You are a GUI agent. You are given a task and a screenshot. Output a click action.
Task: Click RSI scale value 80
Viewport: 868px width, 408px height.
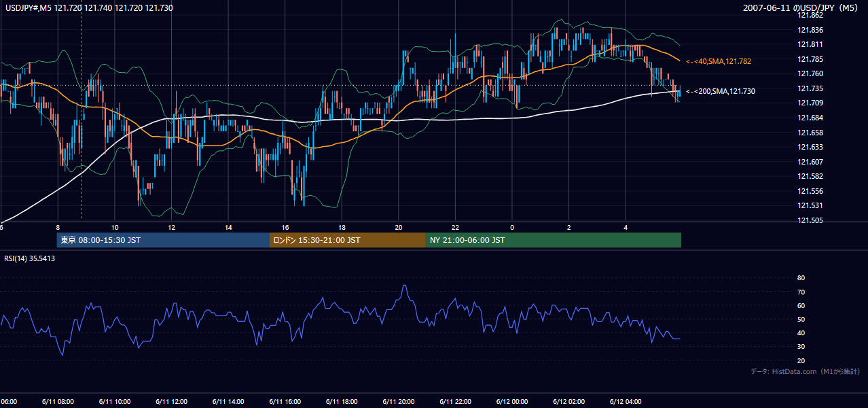pyautogui.click(x=801, y=278)
